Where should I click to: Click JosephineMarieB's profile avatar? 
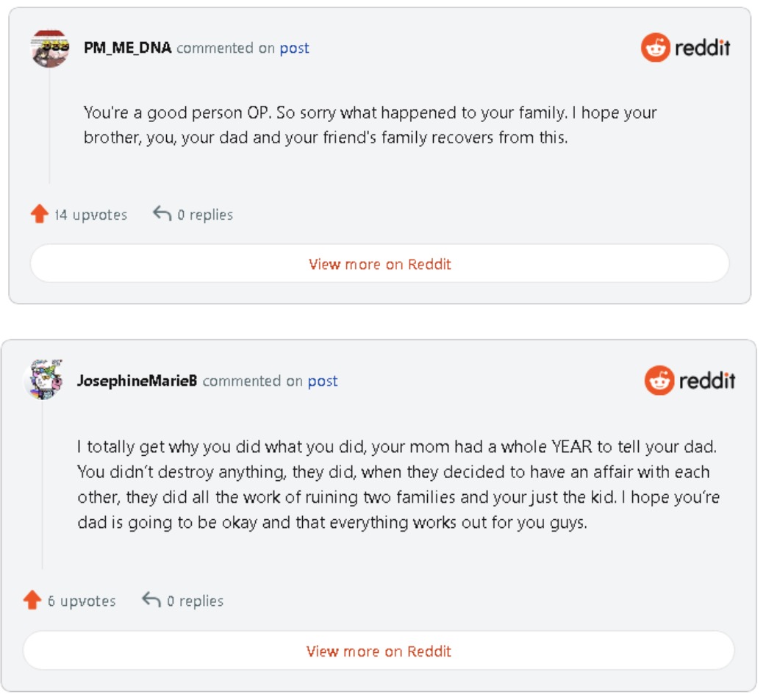(43, 380)
